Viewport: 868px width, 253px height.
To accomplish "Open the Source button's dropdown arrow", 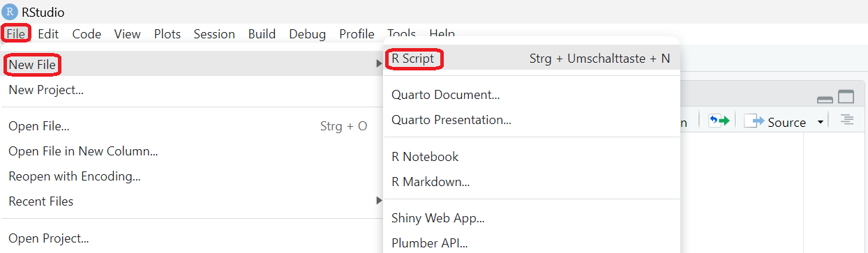I will pyautogui.click(x=821, y=122).
